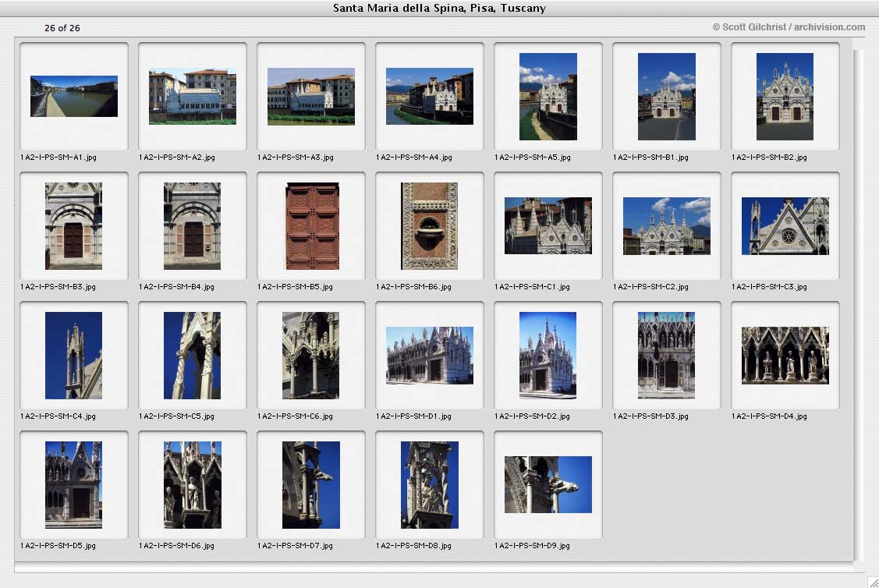Click the label "1A2-I-PS-SM-C1.jpg"
879x588 pixels.
click(x=533, y=287)
